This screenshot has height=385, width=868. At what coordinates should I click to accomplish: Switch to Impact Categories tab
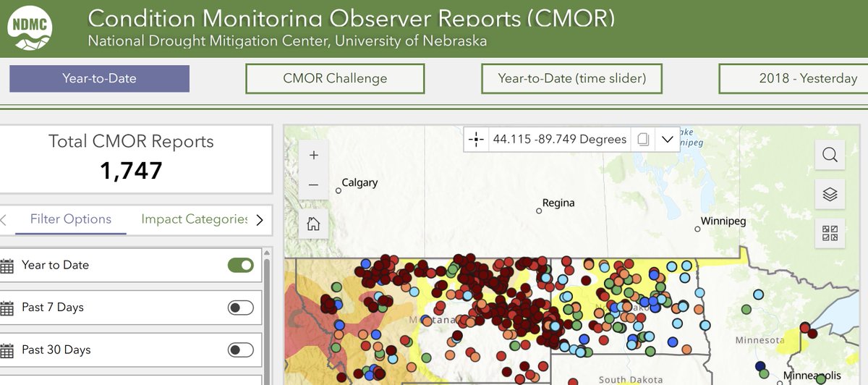coord(194,219)
